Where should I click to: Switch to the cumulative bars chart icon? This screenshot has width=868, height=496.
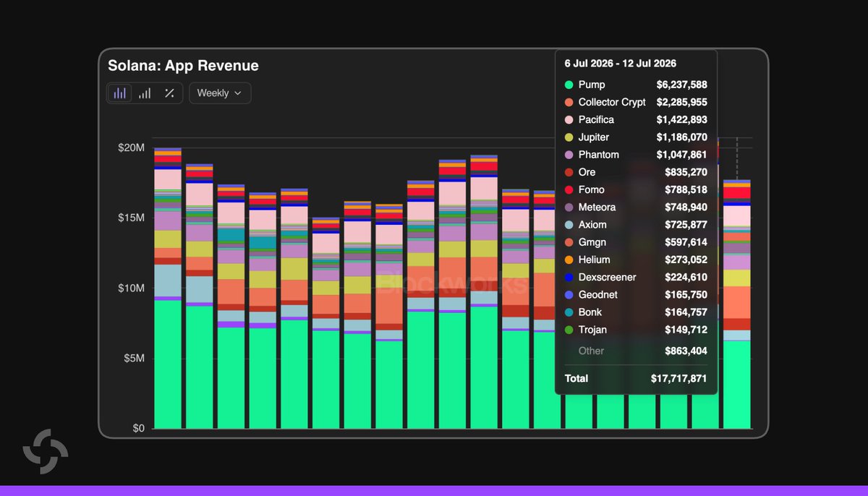(145, 93)
